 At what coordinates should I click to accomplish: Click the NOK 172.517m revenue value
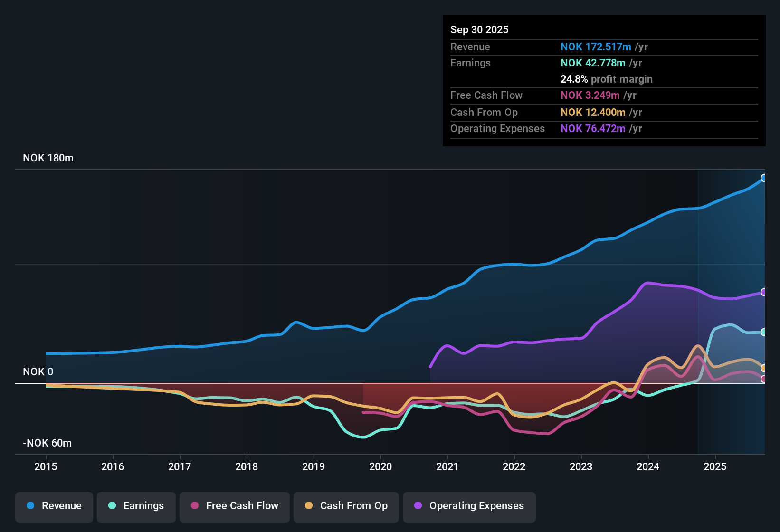(x=596, y=47)
